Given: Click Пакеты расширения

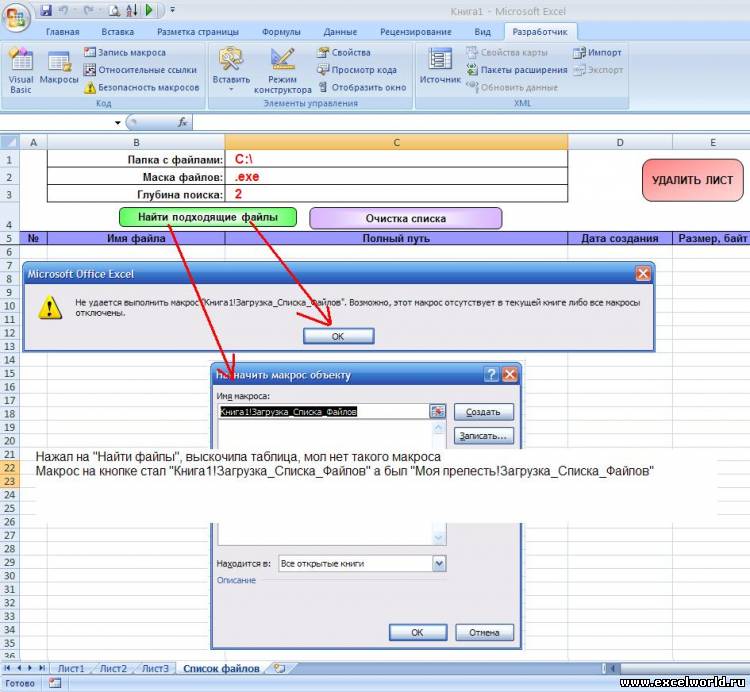Looking at the screenshot, I should (x=517, y=70).
